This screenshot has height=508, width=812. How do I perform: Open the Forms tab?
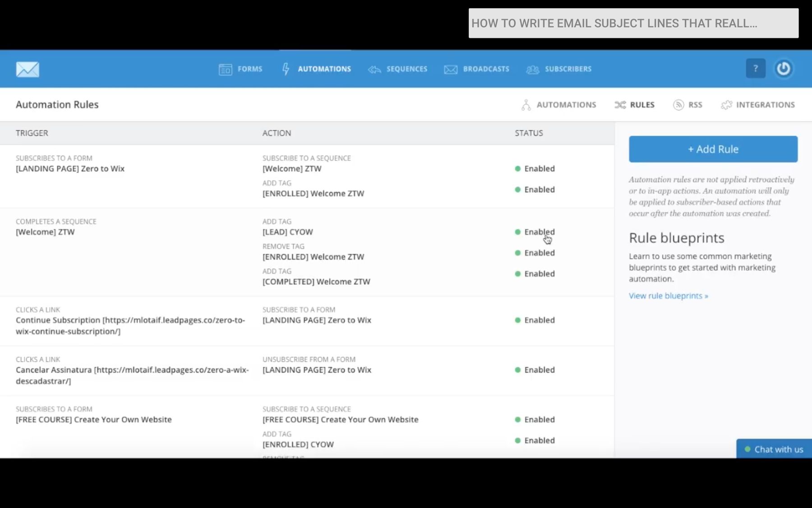click(x=240, y=69)
